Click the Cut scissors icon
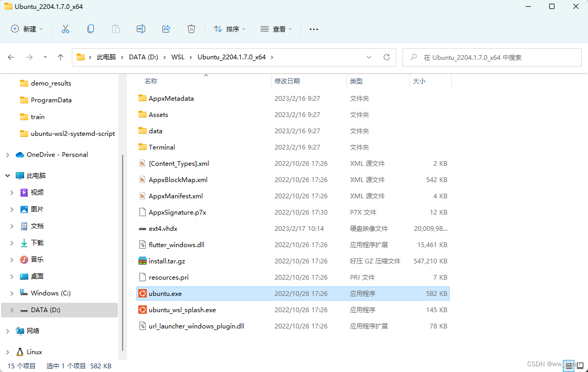Screen dimensions: 588x372 [66, 29]
